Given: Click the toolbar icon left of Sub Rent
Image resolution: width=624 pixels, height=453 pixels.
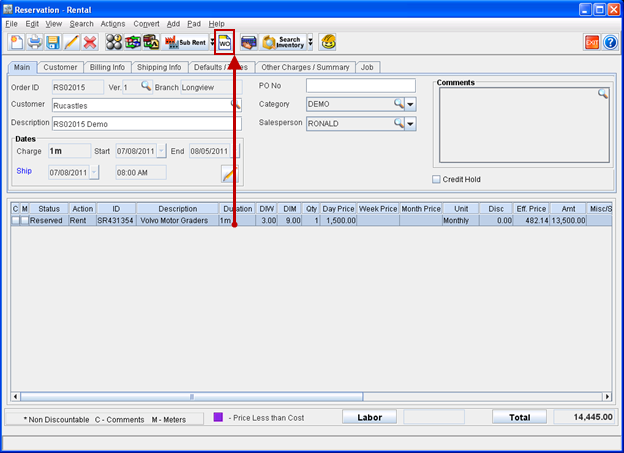Looking at the screenshot, I should 151,42.
